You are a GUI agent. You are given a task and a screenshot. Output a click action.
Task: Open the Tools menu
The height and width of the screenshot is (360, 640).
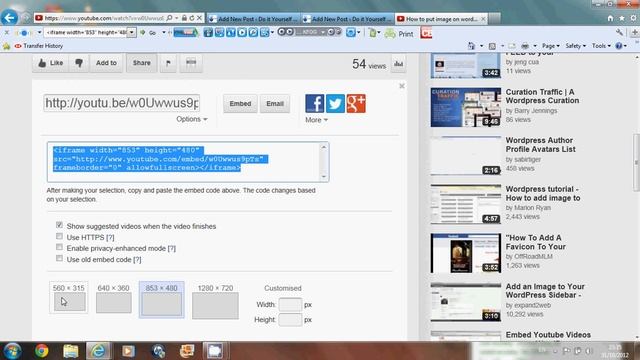click(x=601, y=46)
